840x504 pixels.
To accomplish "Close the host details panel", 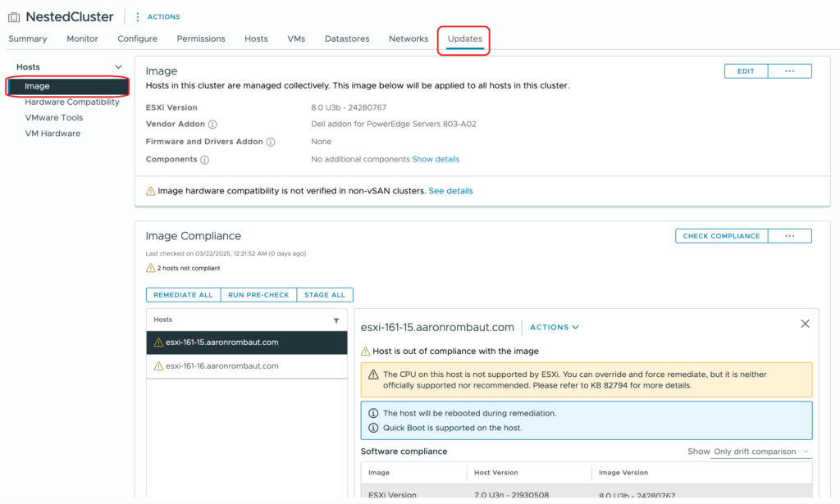I will [805, 325].
